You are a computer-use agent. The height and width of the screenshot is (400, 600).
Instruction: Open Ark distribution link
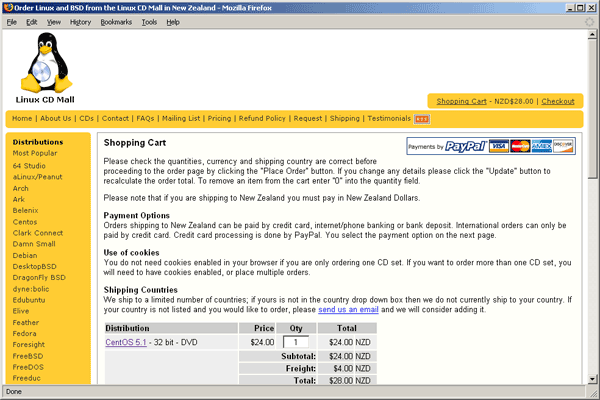coord(19,200)
